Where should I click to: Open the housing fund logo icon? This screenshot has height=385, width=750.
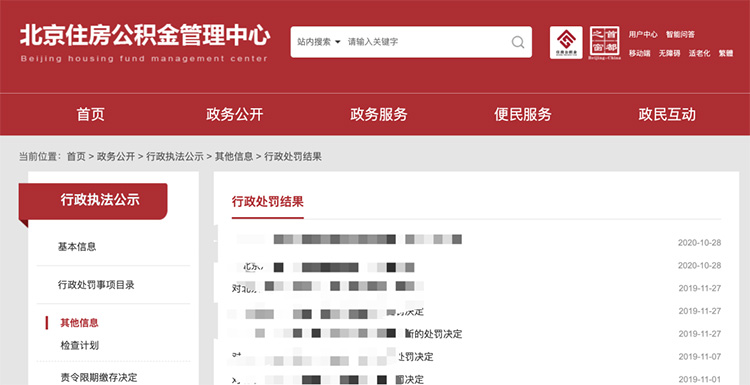566,43
